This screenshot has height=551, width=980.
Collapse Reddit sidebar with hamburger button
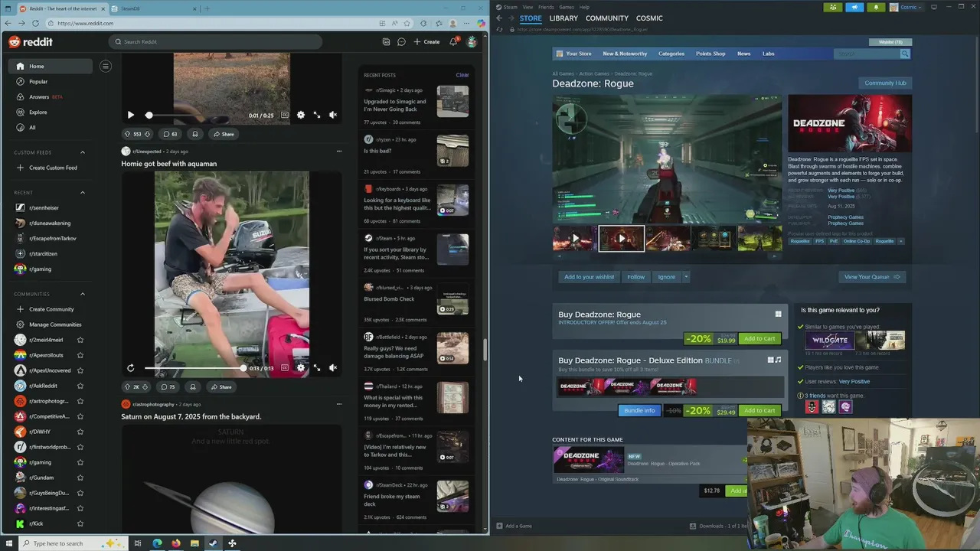pyautogui.click(x=106, y=66)
